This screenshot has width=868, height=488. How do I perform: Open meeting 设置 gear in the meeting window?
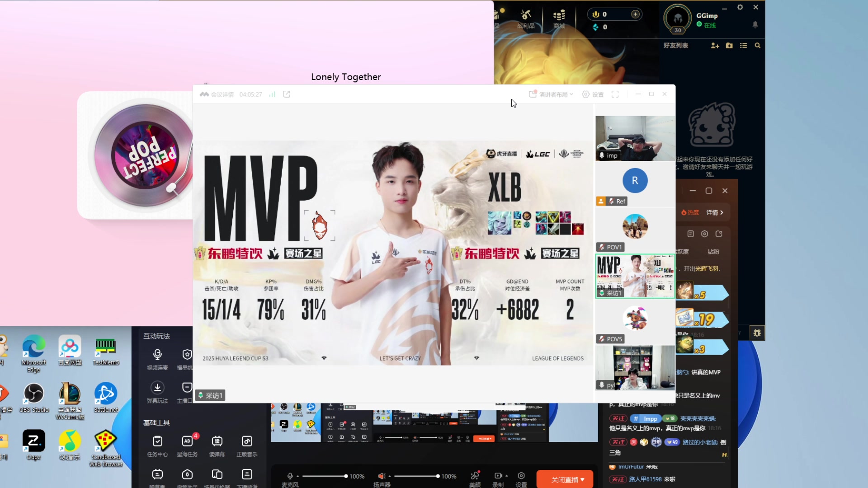[593, 94]
